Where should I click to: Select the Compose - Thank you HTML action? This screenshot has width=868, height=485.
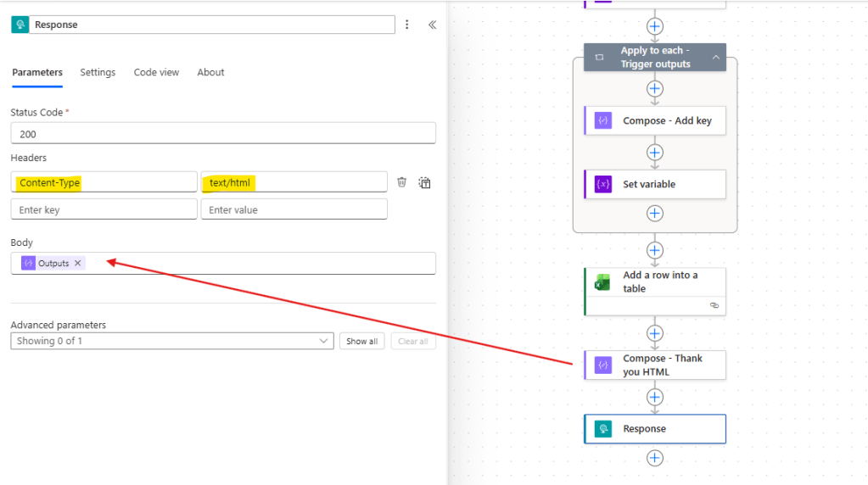coord(655,365)
